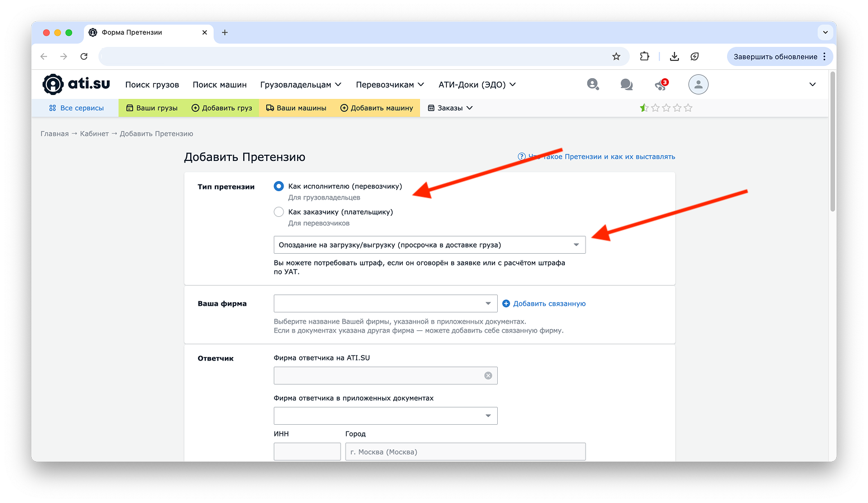Screen dimensions: 868x503
Task: Click the 'Завершить обновление' button
Action: [x=775, y=56]
